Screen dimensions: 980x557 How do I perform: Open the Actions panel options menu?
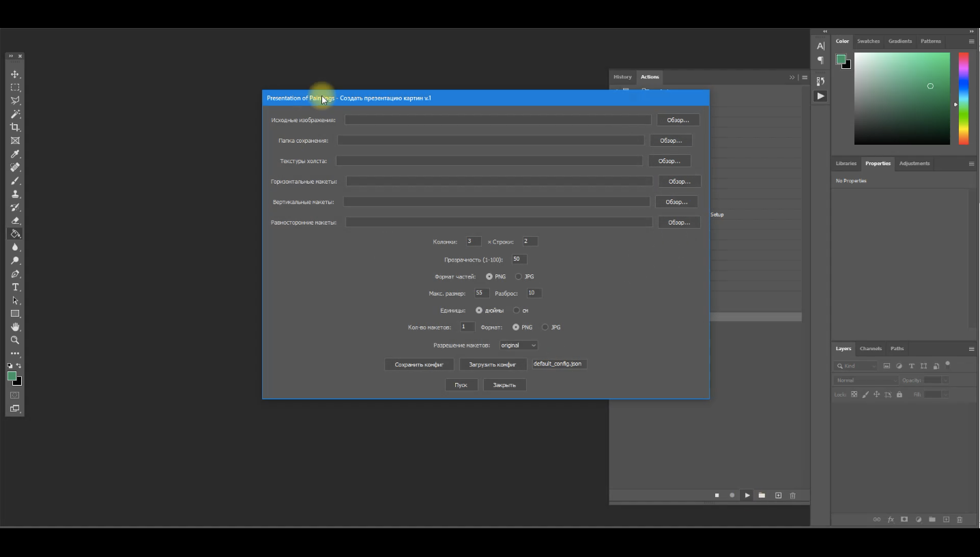805,77
